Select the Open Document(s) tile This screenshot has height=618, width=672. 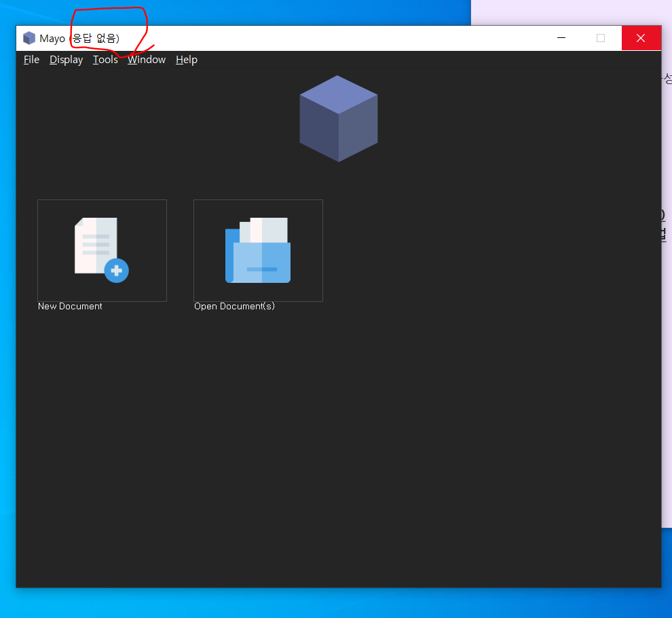coord(258,250)
